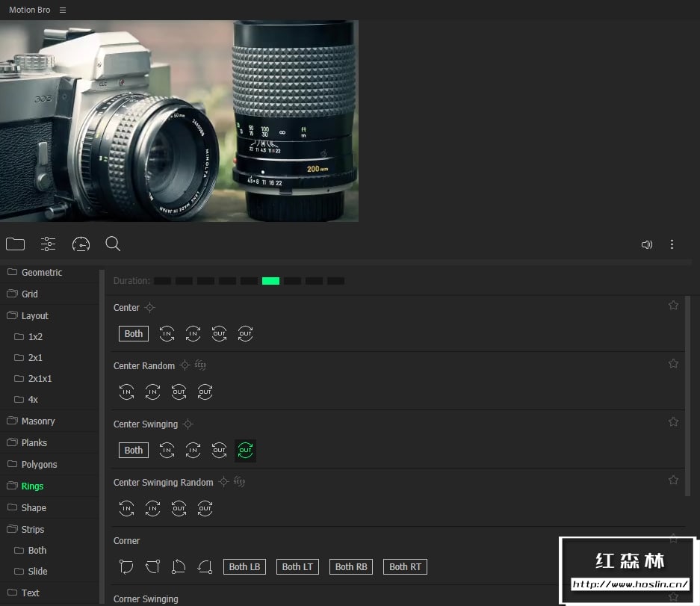Choose Corner icon with bottom-right pivot dot
Viewport: 700px width, 606px height.
click(205, 566)
